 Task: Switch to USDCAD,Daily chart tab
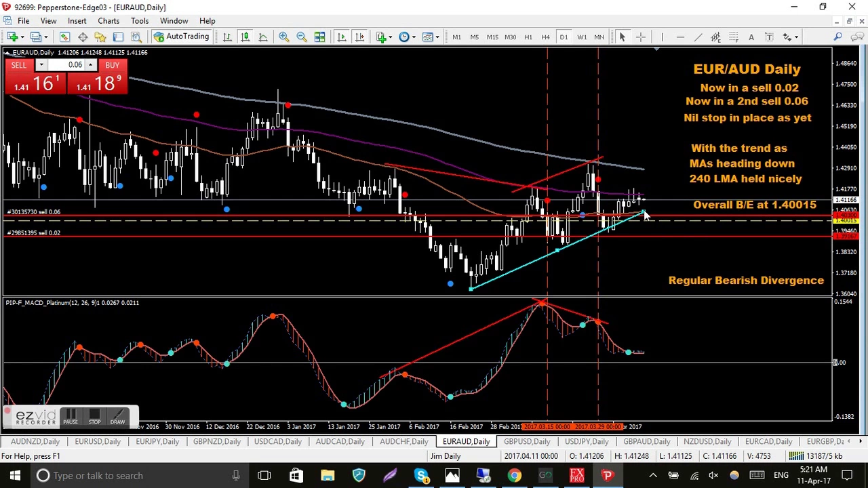pos(278,441)
